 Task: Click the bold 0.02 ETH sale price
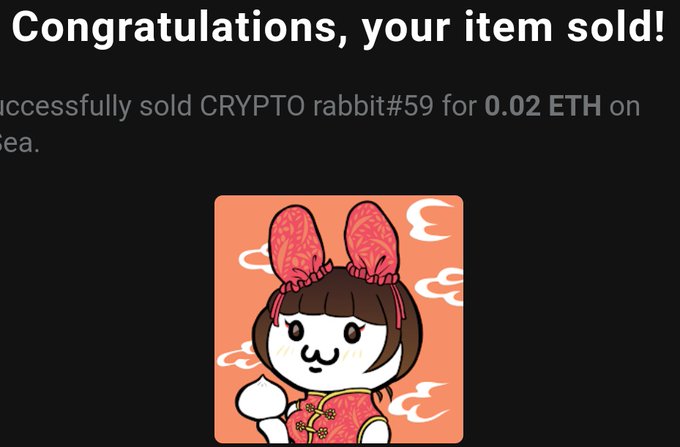coord(543,105)
